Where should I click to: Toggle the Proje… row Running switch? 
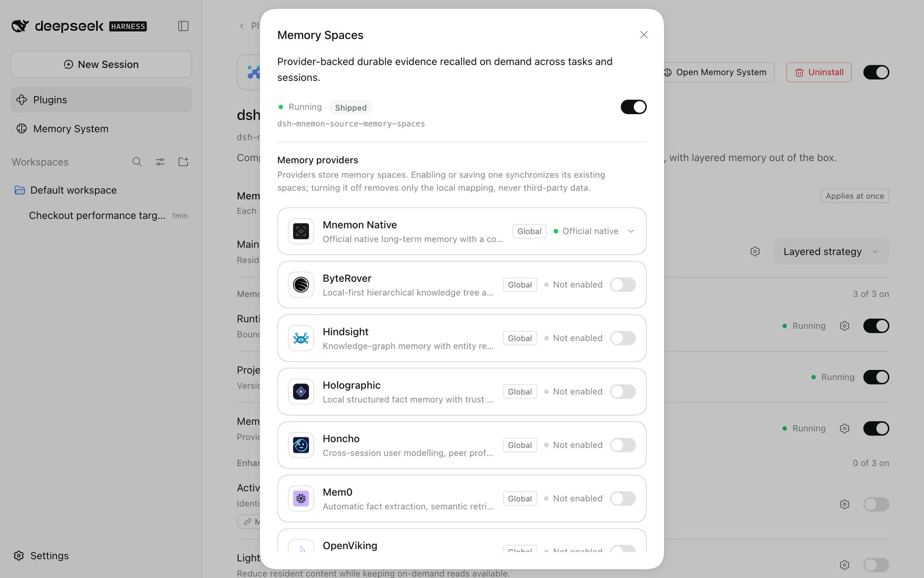(876, 377)
